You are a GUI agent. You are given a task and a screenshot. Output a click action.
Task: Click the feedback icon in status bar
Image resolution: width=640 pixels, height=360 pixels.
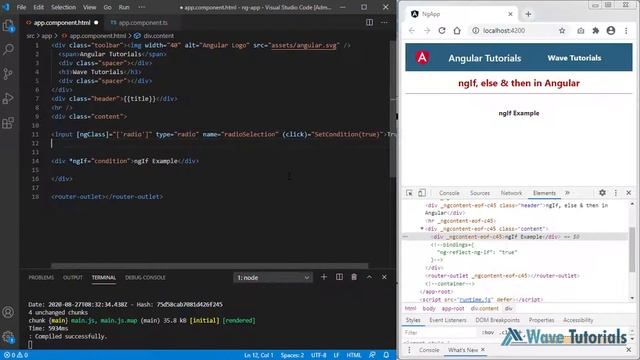coord(372,355)
